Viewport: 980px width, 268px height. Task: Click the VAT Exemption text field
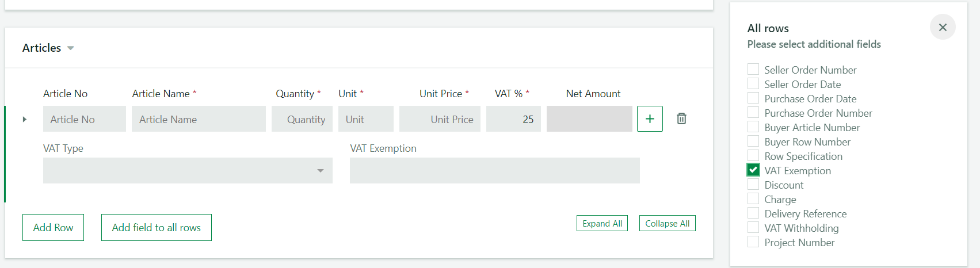[x=495, y=170]
